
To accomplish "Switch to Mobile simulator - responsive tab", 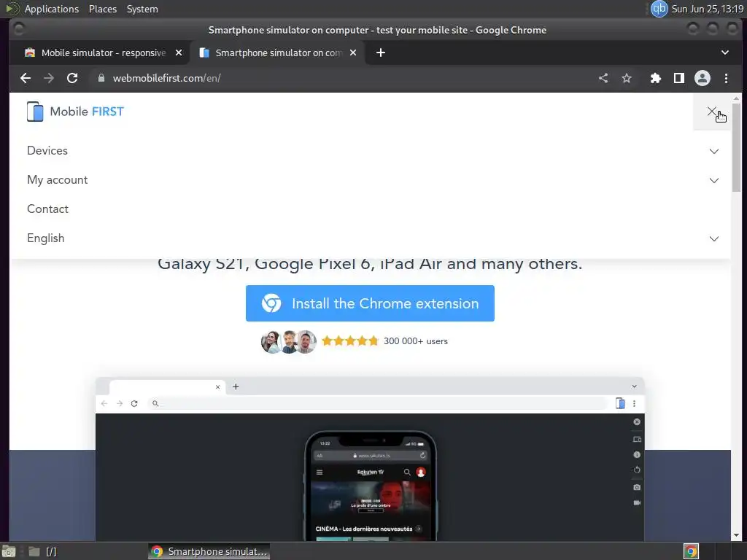I will tap(104, 52).
